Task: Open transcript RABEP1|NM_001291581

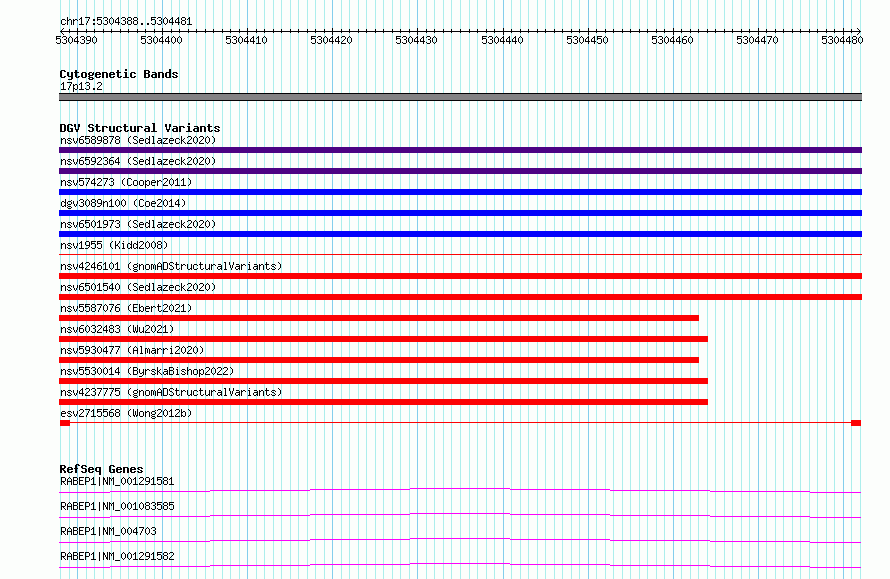Action: [117, 481]
